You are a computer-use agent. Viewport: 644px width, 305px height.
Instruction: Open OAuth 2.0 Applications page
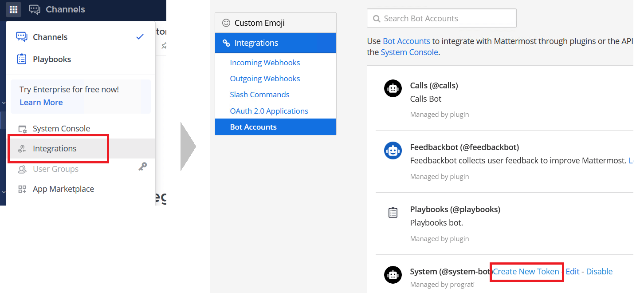pyautogui.click(x=269, y=111)
